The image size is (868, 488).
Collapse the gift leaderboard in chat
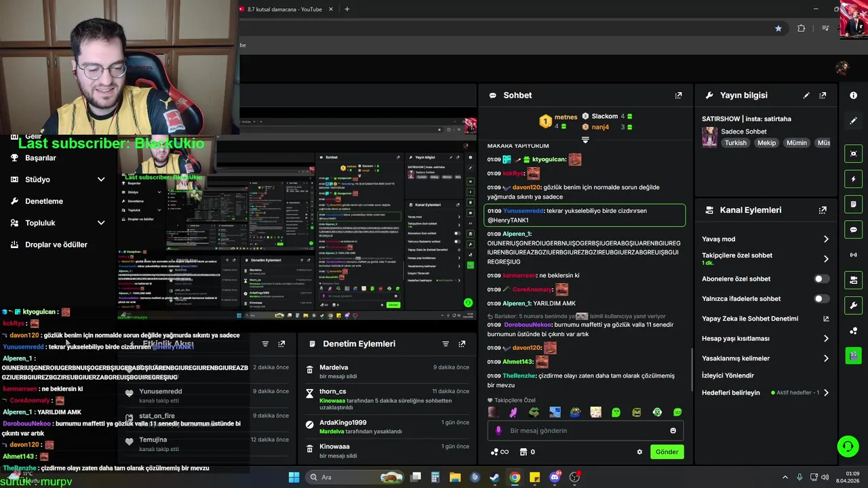pos(585,140)
